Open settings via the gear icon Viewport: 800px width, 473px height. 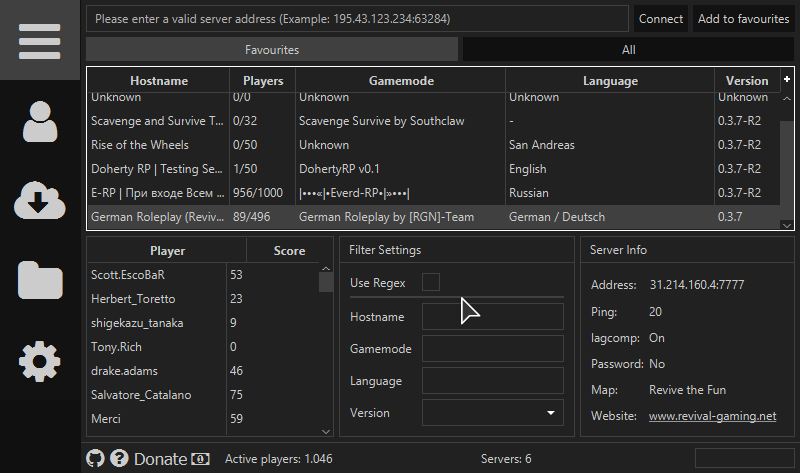pyautogui.click(x=39, y=361)
